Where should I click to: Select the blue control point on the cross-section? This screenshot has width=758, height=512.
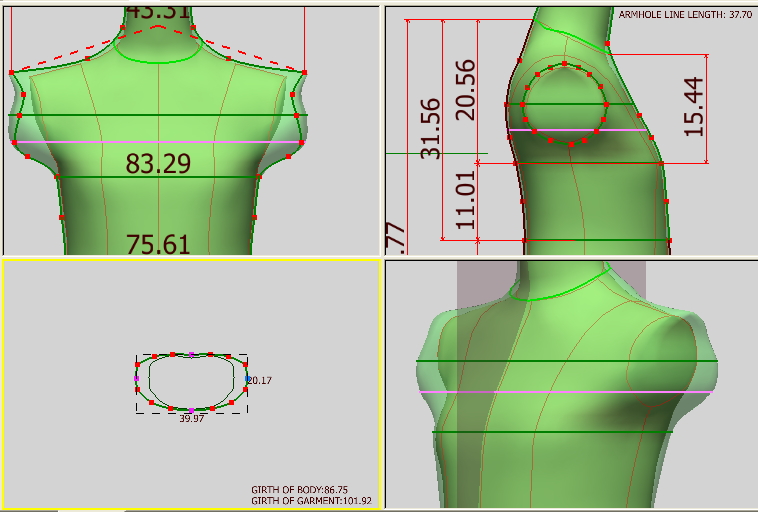248,379
